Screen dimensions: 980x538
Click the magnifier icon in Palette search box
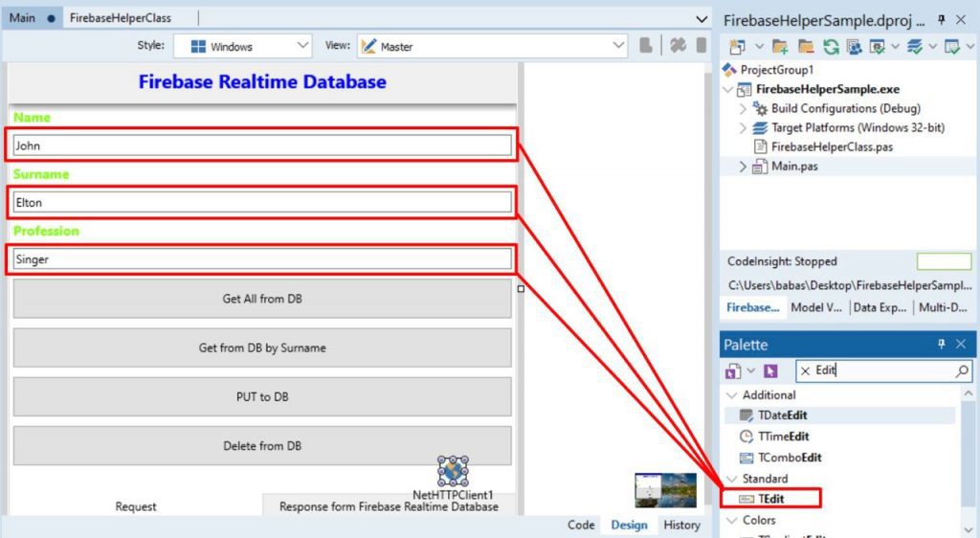point(963,371)
